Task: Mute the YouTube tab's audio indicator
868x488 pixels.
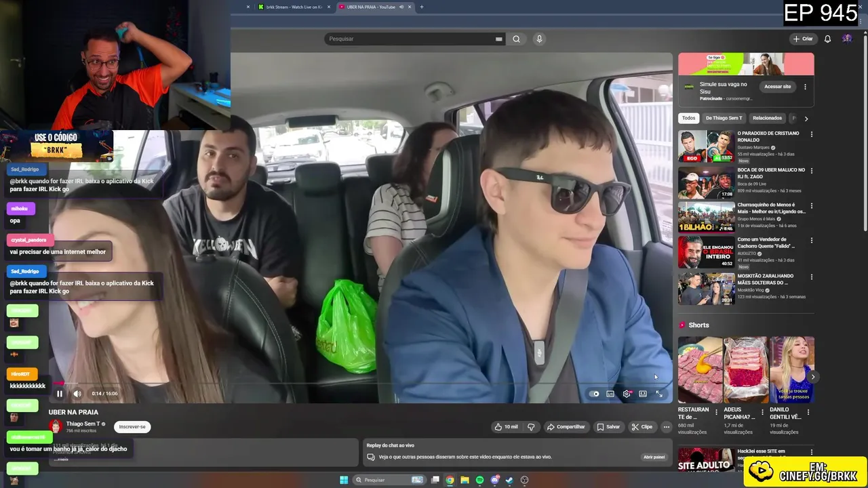Action: 401,7
